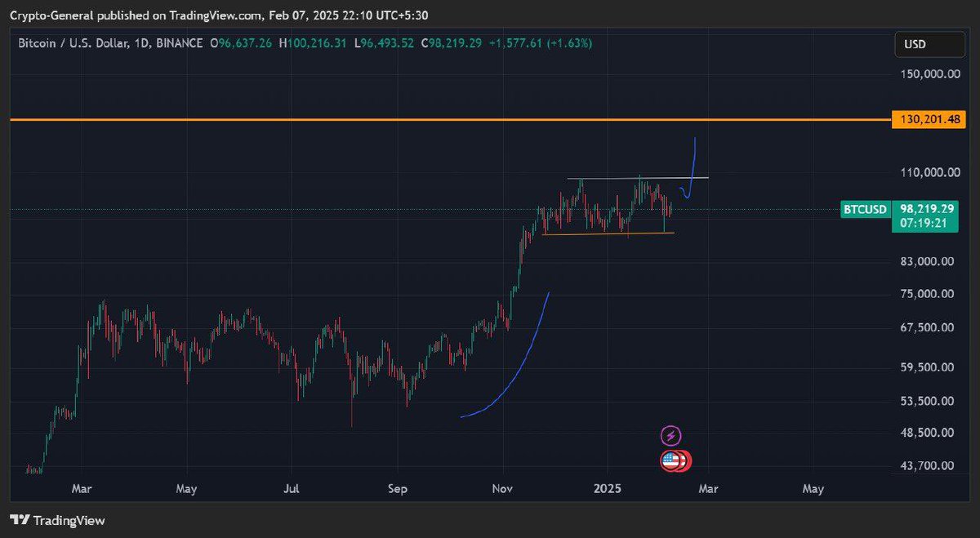
Task: Click the Nov label on the time axis
Action: pyautogui.click(x=503, y=489)
